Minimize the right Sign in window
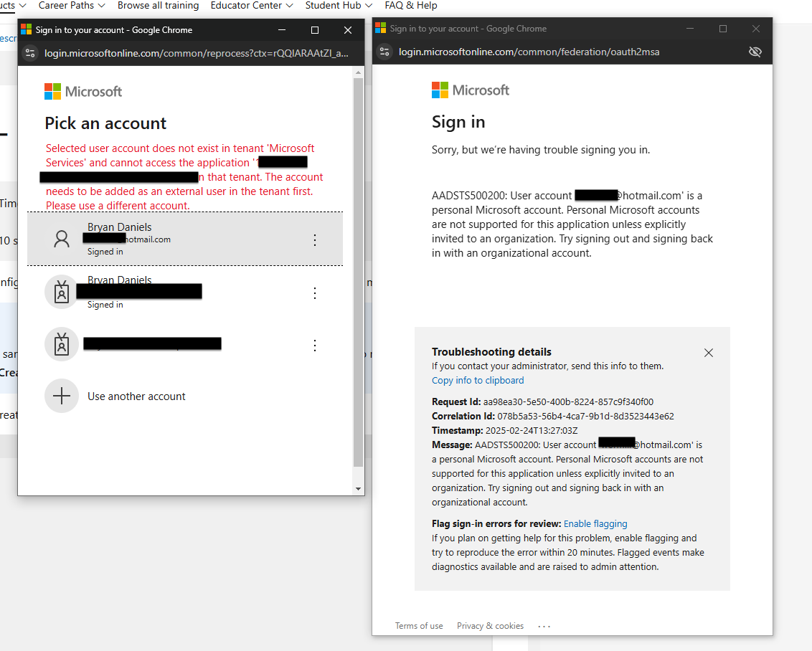The image size is (812, 651). (x=690, y=29)
